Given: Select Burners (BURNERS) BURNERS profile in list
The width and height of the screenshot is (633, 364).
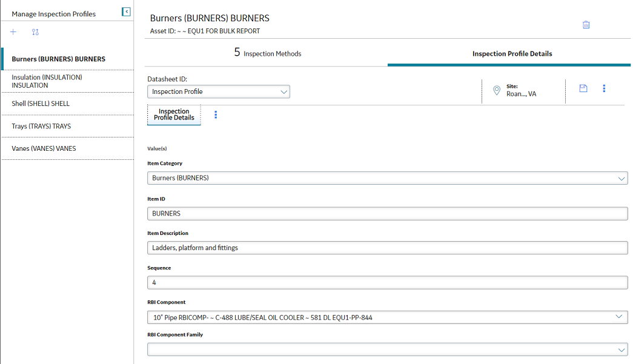Looking at the screenshot, I should pyautogui.click(x=67, y=59).
